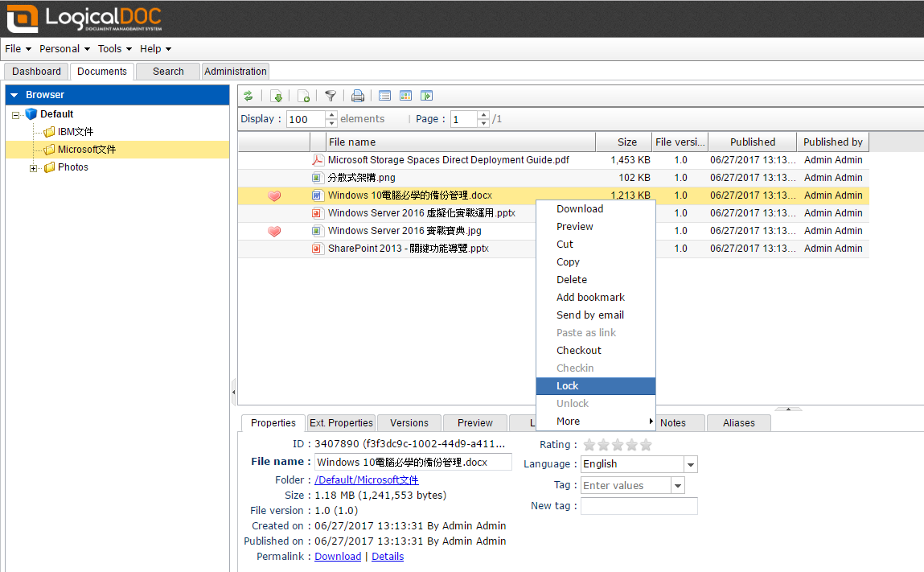The image size is (924, 572).
Task: Click the Word icon on Windows 10 docx row
Action: (318, 195)
